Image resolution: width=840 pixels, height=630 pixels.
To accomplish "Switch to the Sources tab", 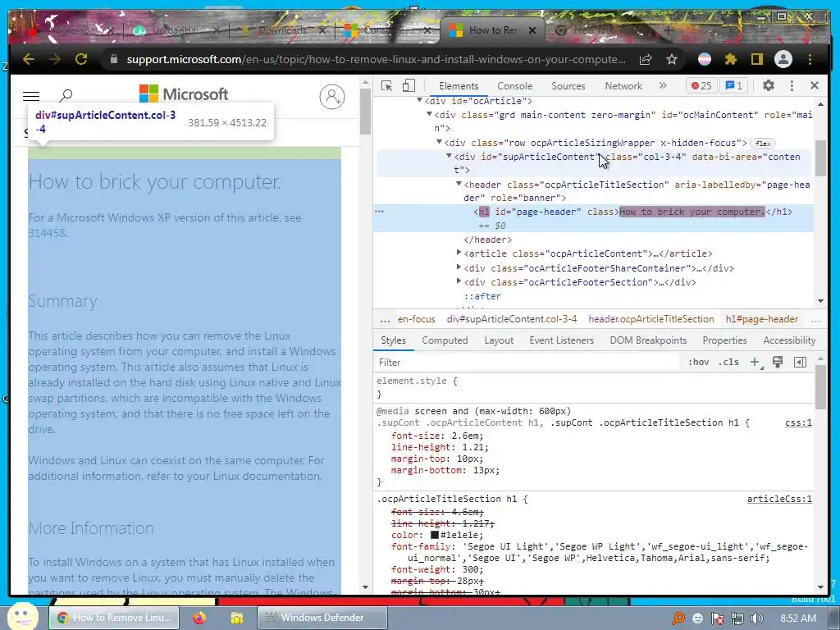I will [x=568, y=85].
